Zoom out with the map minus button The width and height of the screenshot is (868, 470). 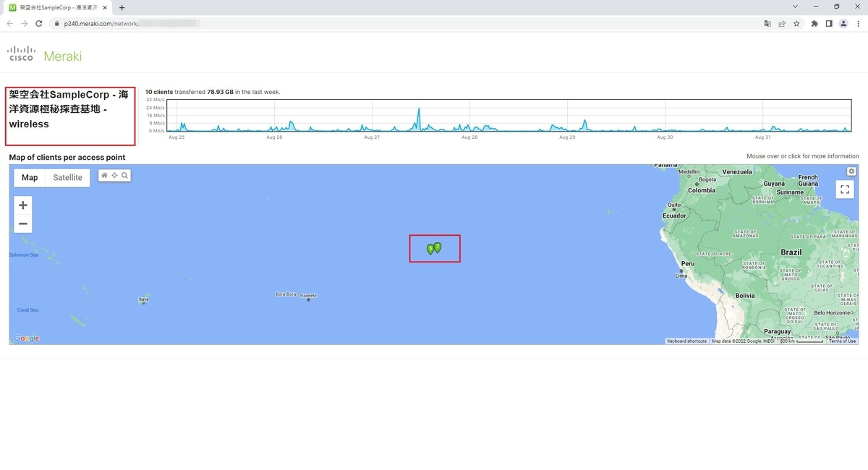coord(23,223)
